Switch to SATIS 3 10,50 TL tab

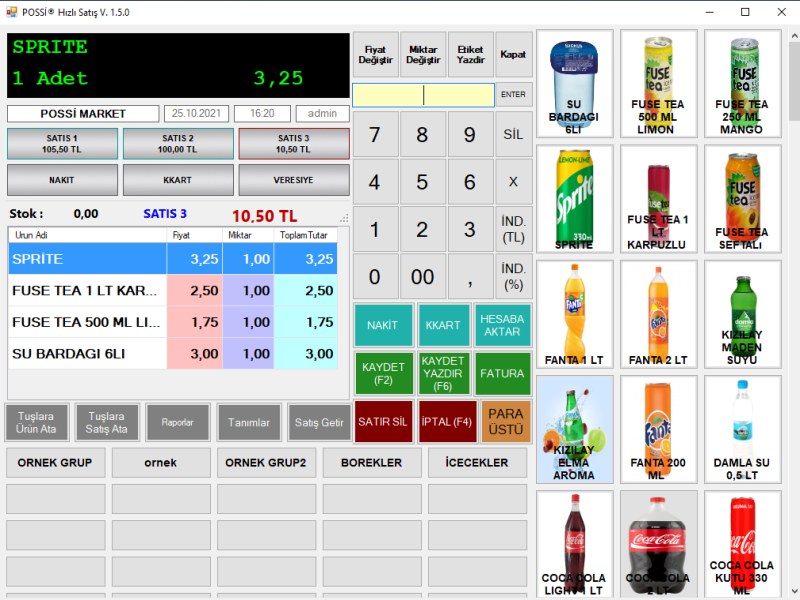click(294, 144)
